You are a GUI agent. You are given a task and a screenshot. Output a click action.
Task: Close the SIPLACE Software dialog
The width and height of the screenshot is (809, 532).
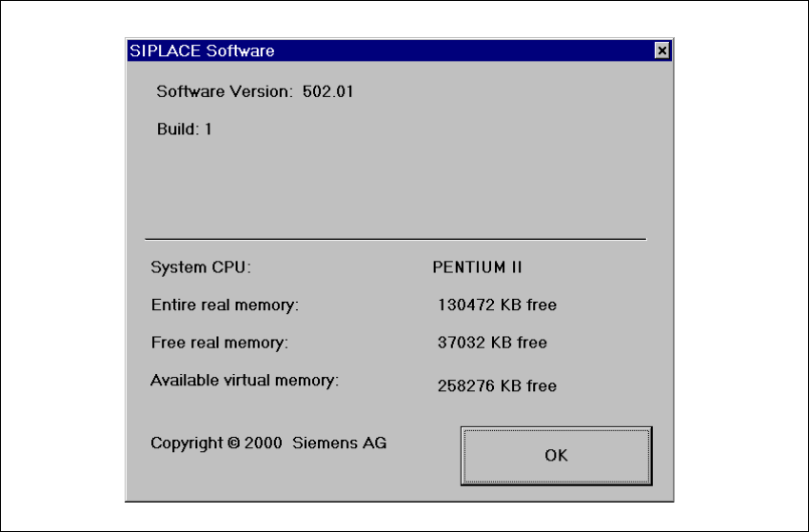pos(662,50)
